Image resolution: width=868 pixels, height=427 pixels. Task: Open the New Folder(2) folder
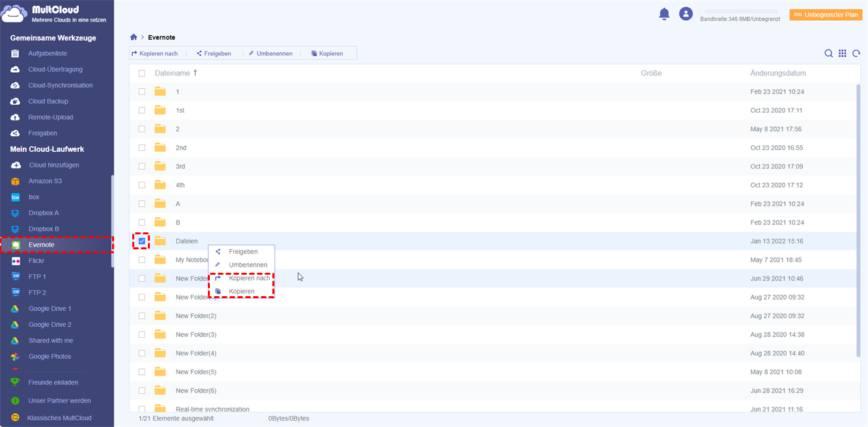click(x=196, y=316)
